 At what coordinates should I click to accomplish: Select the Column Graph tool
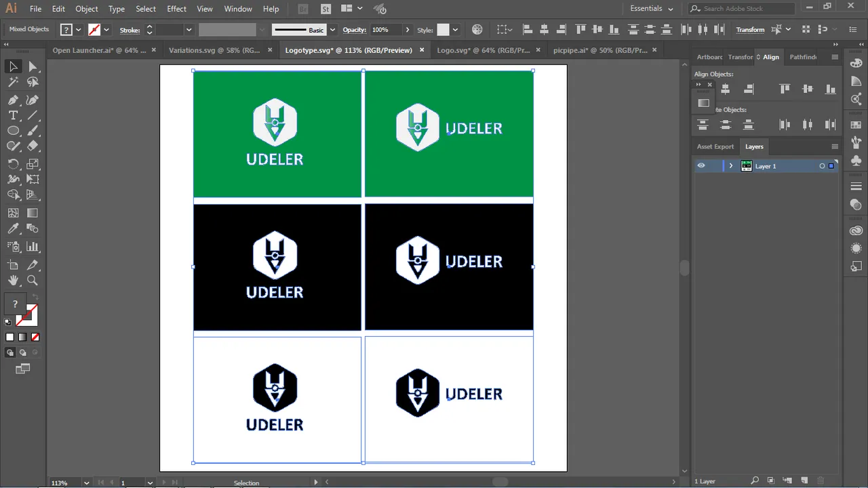tap(33, 247)
